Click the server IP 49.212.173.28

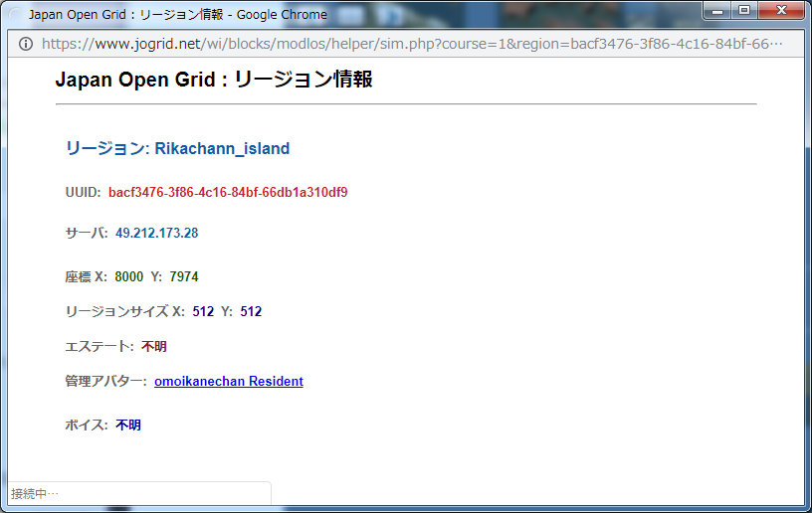tap(157, 233)
